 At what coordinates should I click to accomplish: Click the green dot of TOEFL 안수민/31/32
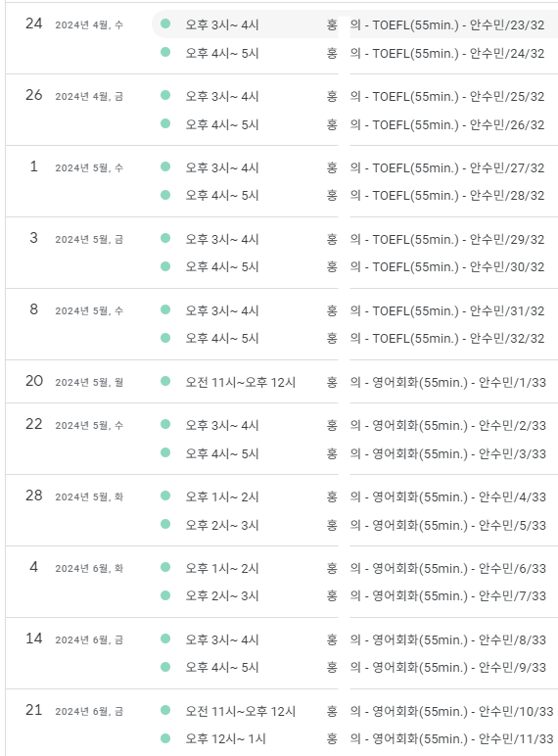click(165, 309)
